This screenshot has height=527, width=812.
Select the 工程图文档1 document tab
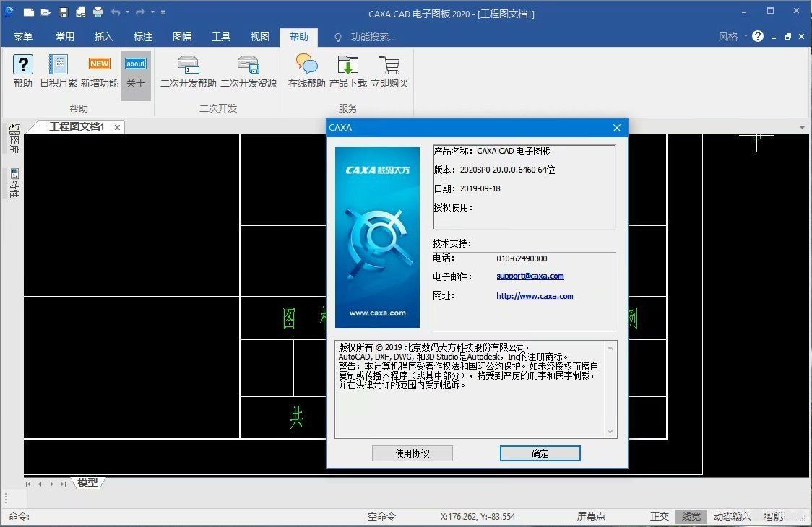(77, 127)
